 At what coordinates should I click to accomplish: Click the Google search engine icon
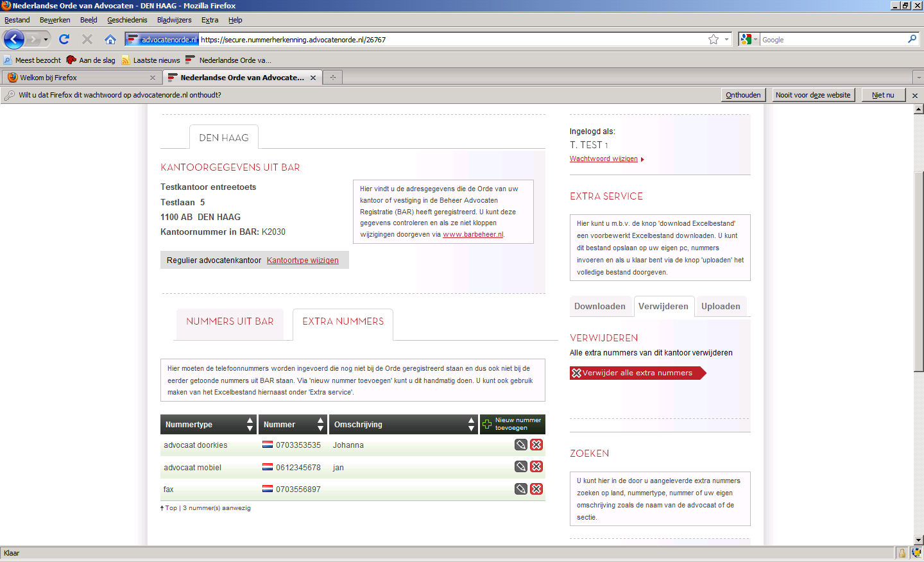pos(746,40)
